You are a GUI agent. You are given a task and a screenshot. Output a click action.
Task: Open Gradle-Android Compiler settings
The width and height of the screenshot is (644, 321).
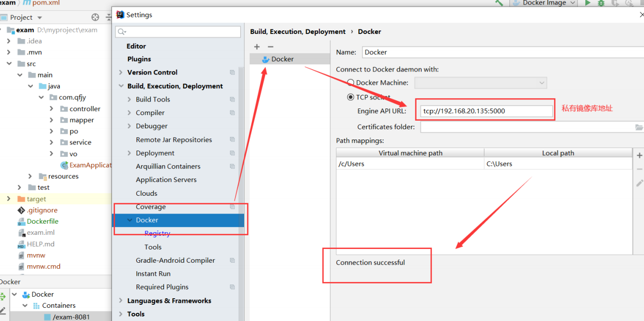coord(175,260)
